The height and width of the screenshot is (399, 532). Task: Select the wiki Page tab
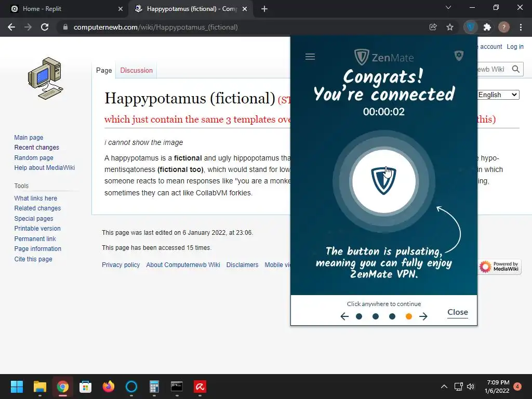pos(104,70)
